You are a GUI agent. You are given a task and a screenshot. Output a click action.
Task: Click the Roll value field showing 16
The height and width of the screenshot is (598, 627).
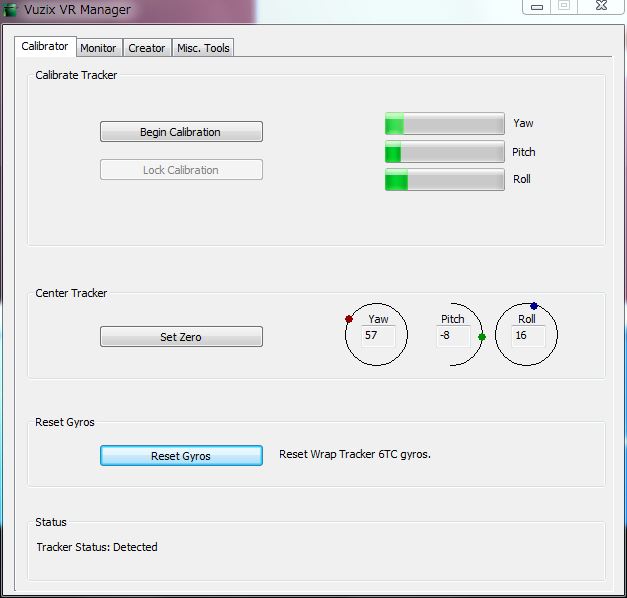pos(527,336)
